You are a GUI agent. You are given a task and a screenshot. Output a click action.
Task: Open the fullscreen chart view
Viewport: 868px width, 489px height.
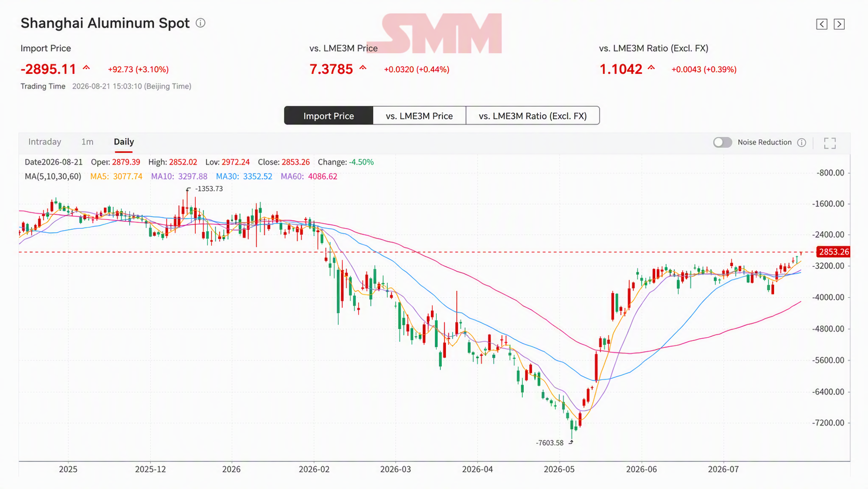[x=830, y=143]
